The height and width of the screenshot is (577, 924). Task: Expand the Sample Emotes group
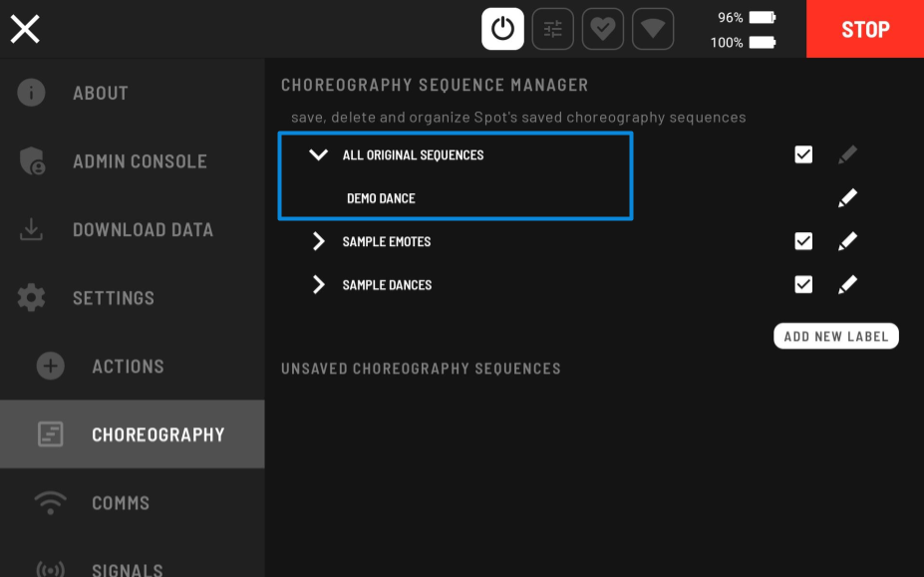pyautogui.click(x=318, y=241)
